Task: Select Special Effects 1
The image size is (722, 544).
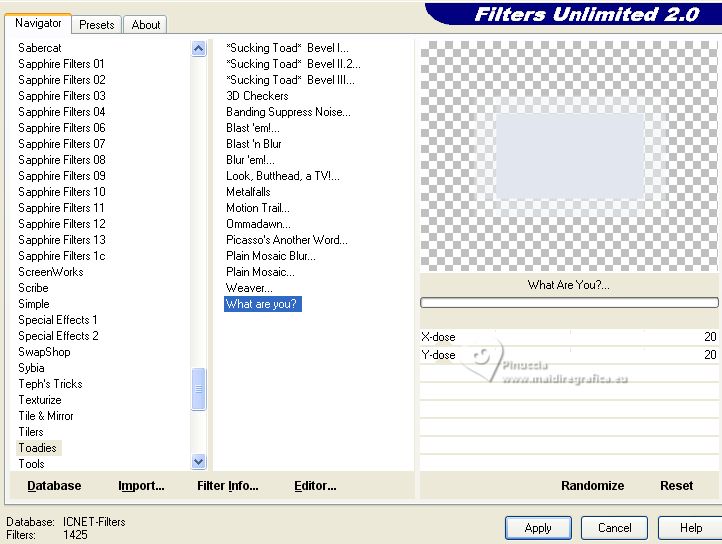Action: click(58, 320)
